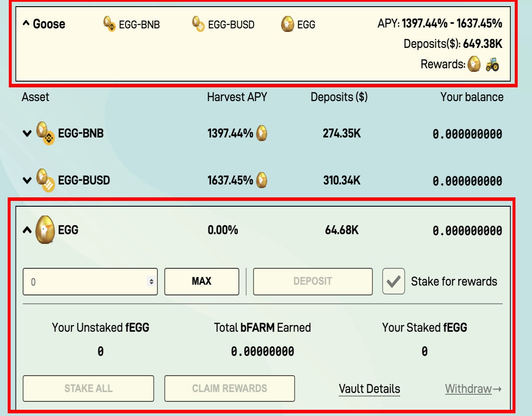Toggle the Stake for rewards checkbox
Viewport: 532px width, 416px height.
click(x=394, y=281)
